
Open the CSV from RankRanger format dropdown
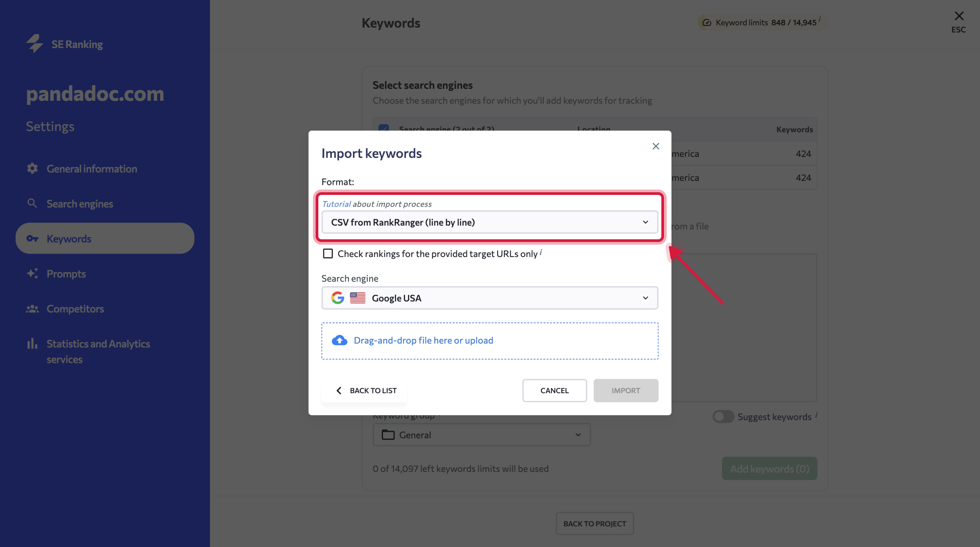click(x=489, y=222)
